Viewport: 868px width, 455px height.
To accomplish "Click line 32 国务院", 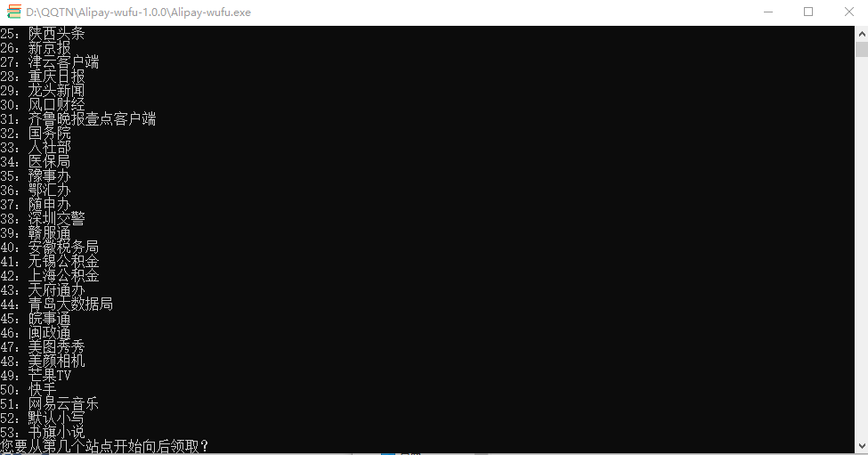I will coord(48,134).
